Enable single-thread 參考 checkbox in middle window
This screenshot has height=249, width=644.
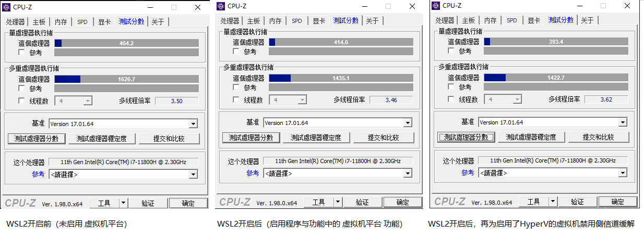(x=236, y=51)
